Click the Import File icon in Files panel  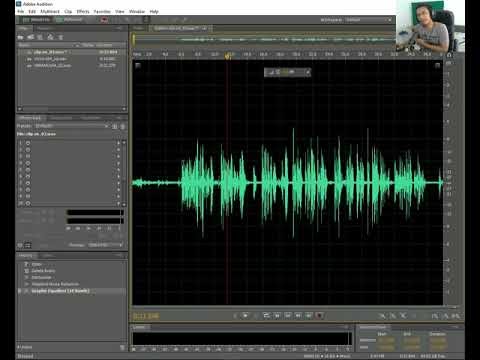coord(31,37)
